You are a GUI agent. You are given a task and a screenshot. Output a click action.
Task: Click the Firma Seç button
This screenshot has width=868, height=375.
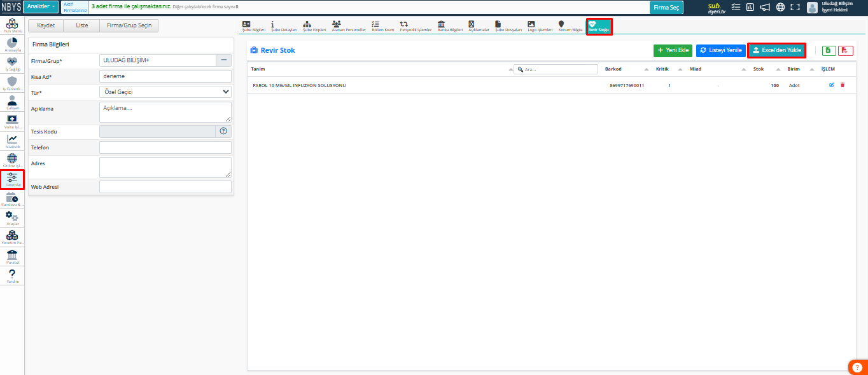click(666, 8)
